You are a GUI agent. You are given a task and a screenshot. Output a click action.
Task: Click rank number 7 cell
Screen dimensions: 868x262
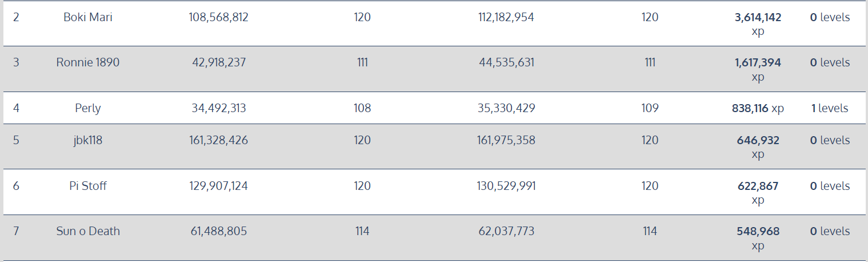16,231
